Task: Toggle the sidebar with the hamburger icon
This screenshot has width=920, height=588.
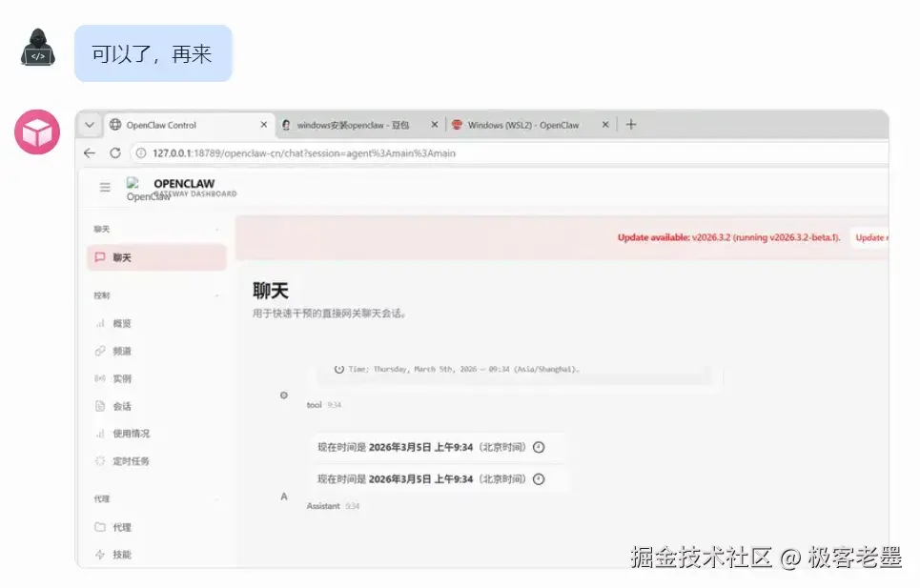Action: (104, 187)
